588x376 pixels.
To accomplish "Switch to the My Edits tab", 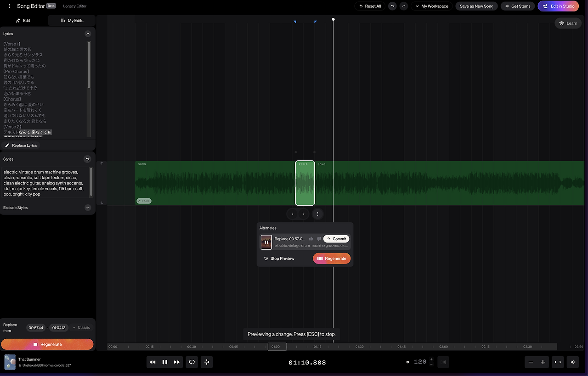I will (72, 21).
